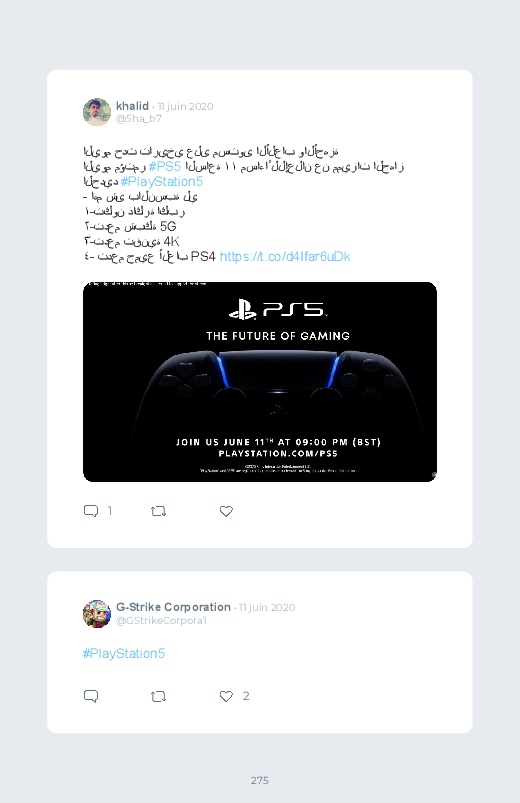520x803 pixels.
Task: Click reply icon on khalid's tweet
Action: (x=91, y=511)
